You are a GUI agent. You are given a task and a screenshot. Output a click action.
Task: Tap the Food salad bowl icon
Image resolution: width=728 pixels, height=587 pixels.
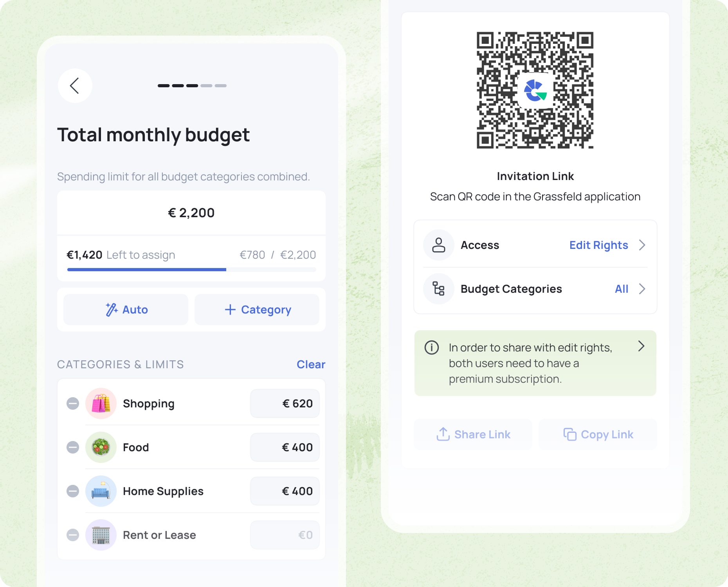[x=101, y=447]
